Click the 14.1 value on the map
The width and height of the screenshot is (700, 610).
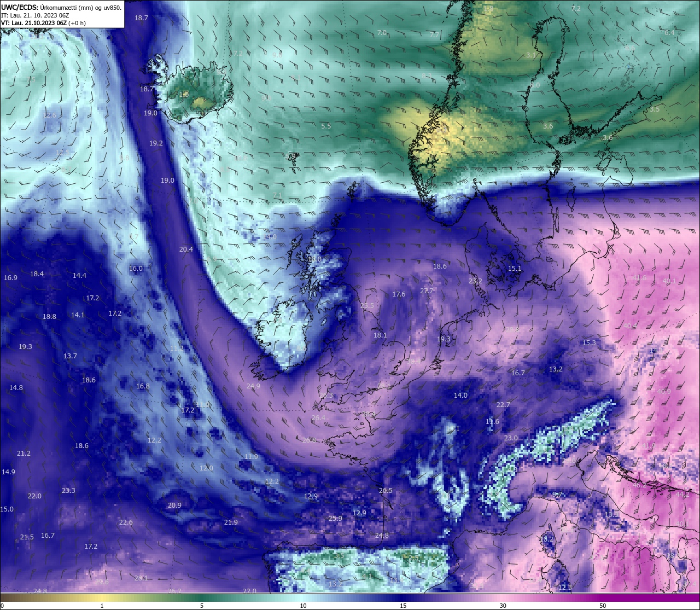point(78,315)
